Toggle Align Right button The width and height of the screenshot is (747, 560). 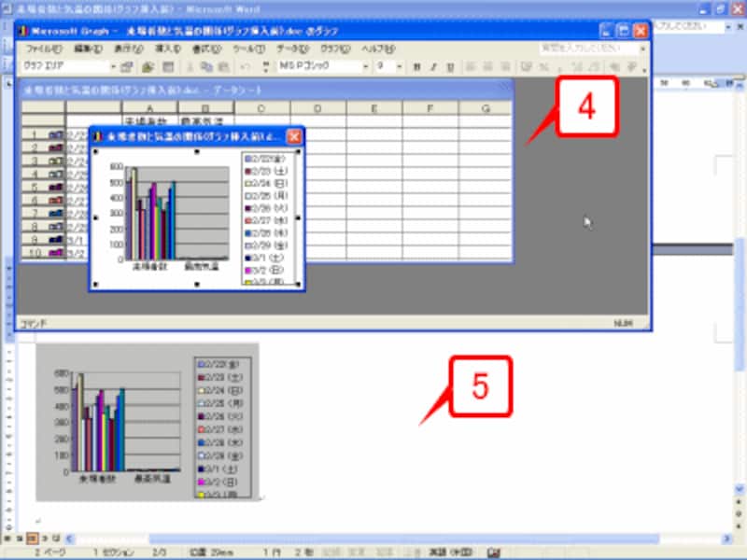coord(505,67)
